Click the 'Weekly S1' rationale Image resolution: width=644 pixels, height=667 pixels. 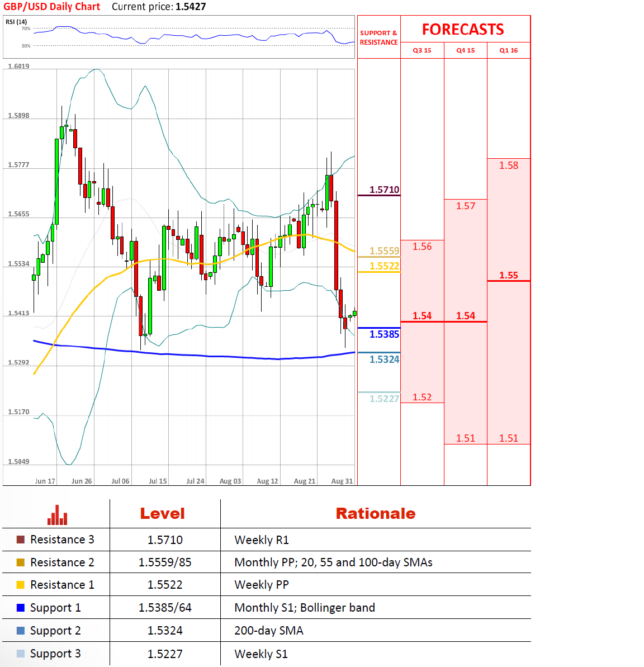tap(261, 654)
